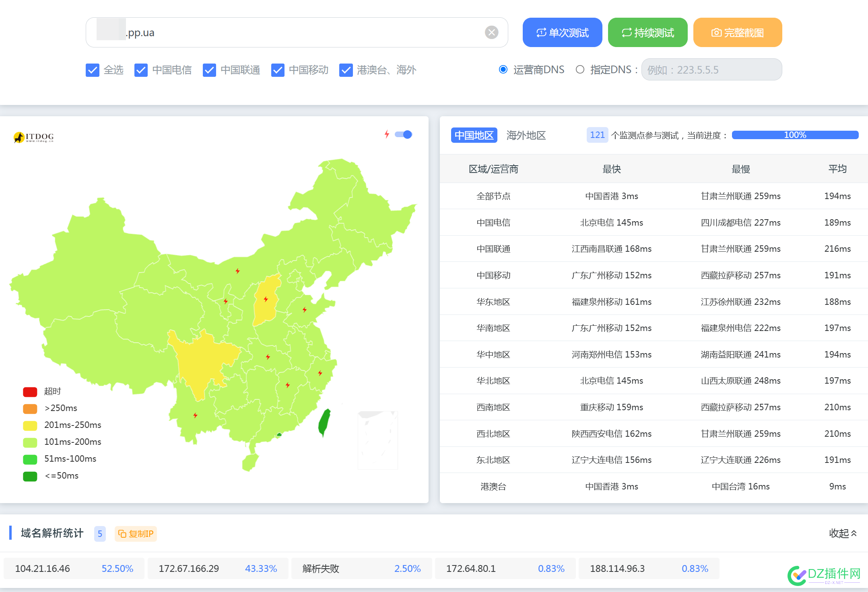Click the resolved IP count badge 5
The image size is (868, 592).
click(x=100, y=534)
